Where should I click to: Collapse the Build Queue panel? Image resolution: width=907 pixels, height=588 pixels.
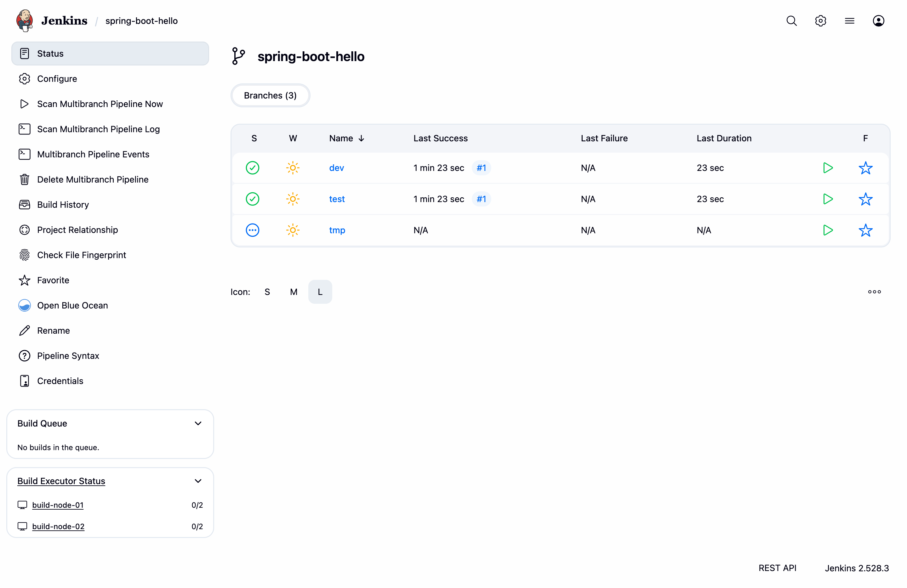[x=198, y=423]
